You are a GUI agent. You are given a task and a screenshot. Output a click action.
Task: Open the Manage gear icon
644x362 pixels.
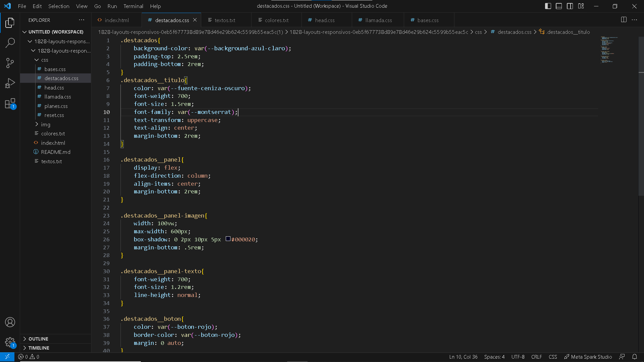10,343
